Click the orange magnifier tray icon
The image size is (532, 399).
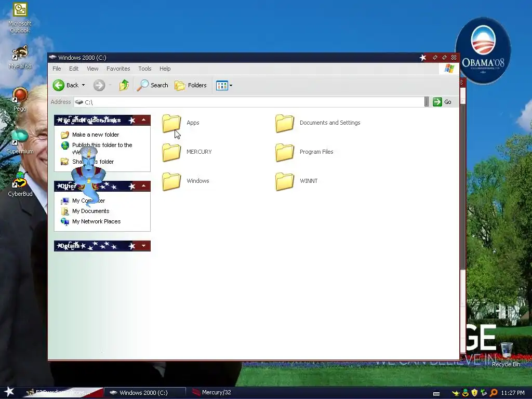point(494,393)
